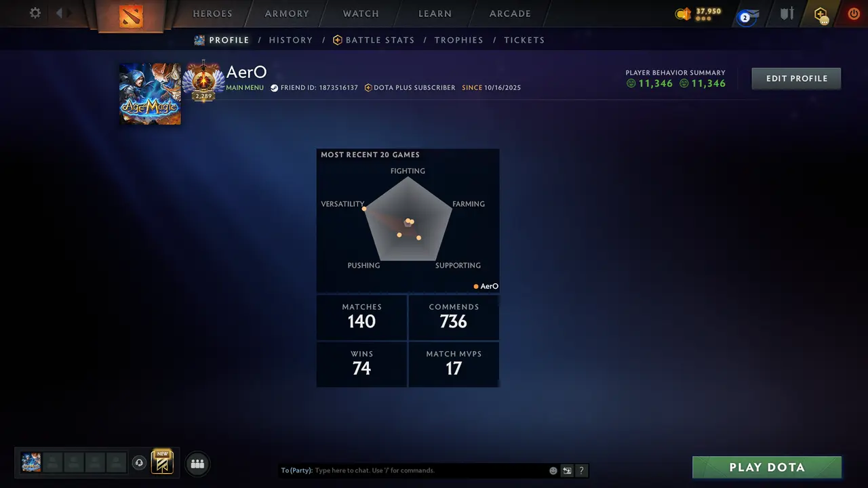Open the shards balance showing 37,950

[x=698, y=14]
